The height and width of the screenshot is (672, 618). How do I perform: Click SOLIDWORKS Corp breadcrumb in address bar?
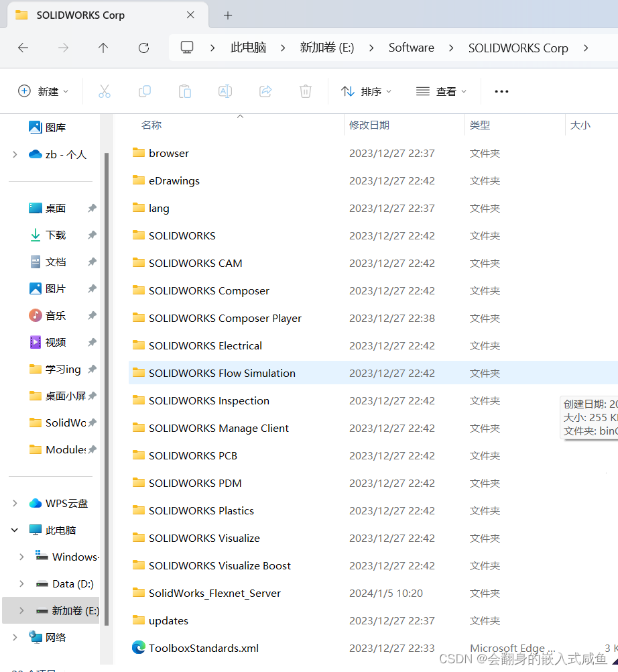tap(518, 48)
